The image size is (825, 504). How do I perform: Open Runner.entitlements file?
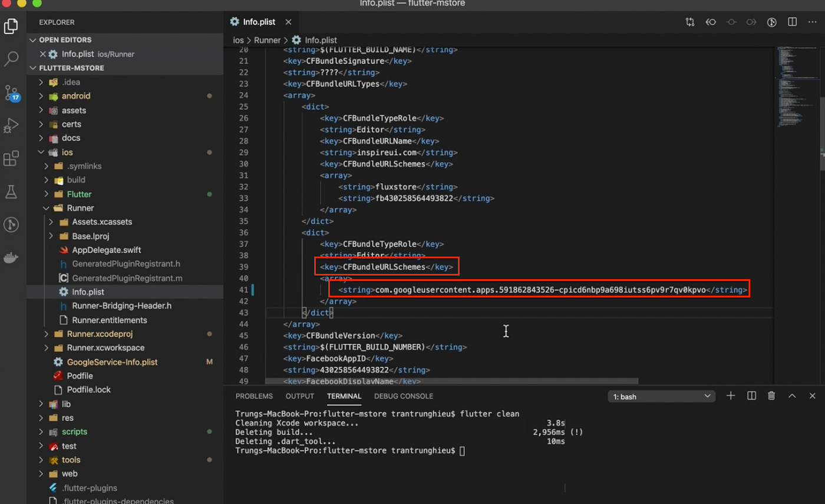[110, 320]
